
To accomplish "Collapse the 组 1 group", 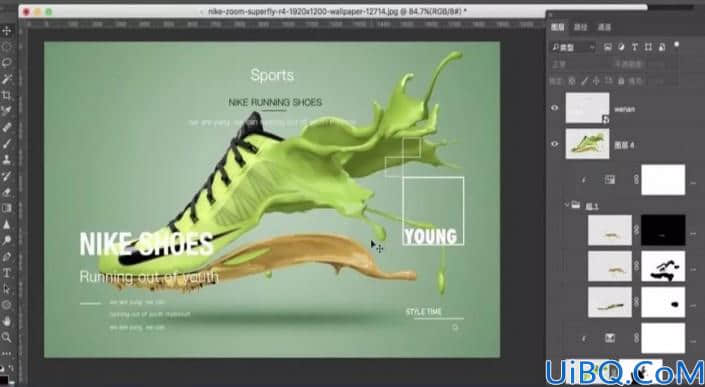I will coord(567,205).
